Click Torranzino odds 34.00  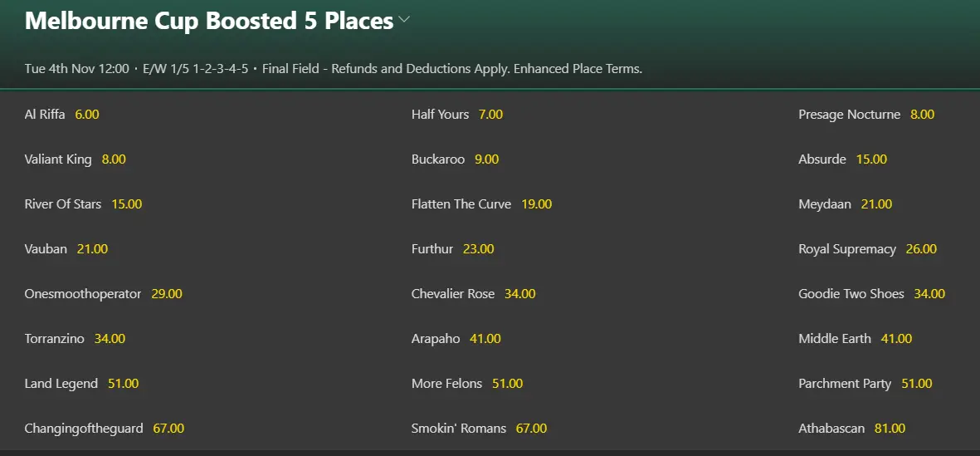tap(110, 339)
